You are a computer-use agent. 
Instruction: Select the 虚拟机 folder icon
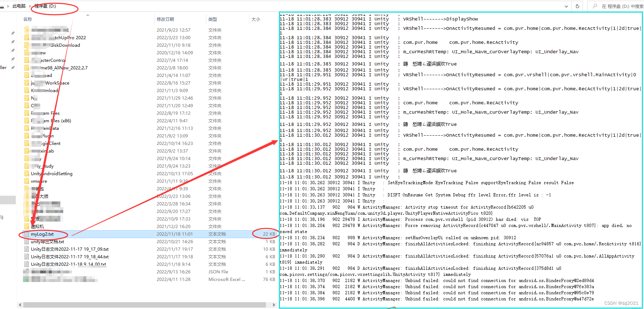coord(27,226)
